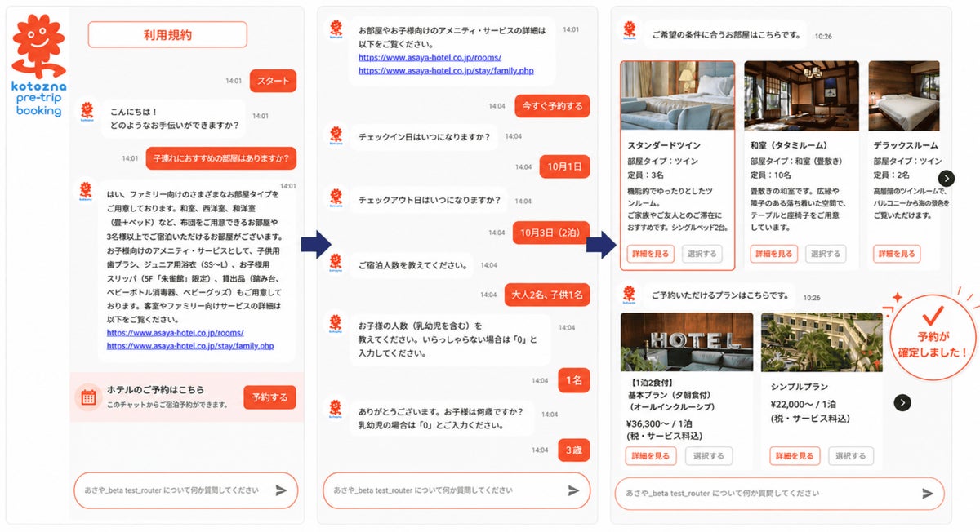Open the rooms link in middle chat panel

point(430,58)
